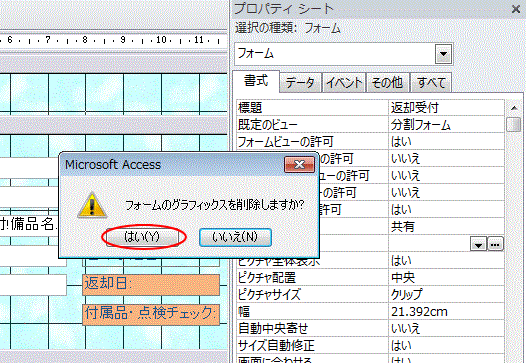Close the プロパティ シート pane
526x363 pixels.
point(516,9)
